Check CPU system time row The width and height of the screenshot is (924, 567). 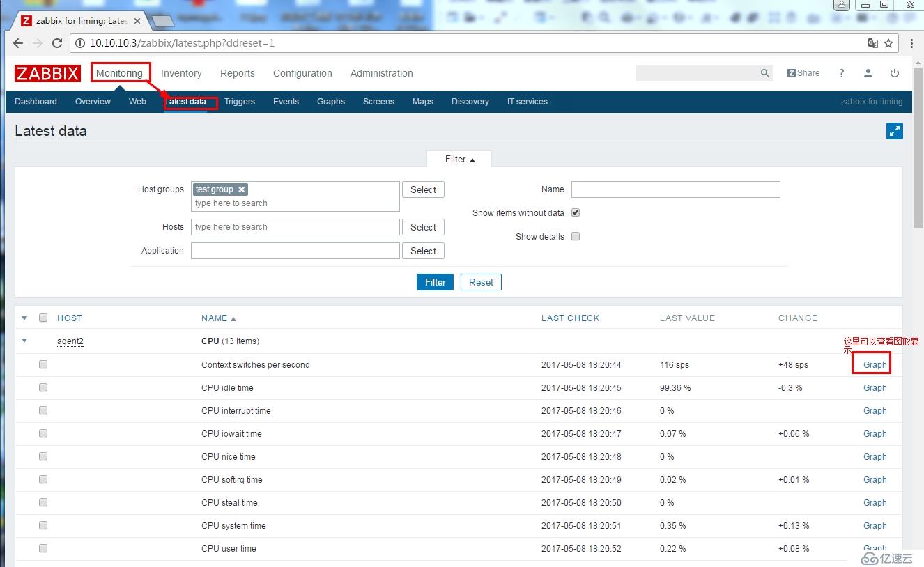[43, 525]
